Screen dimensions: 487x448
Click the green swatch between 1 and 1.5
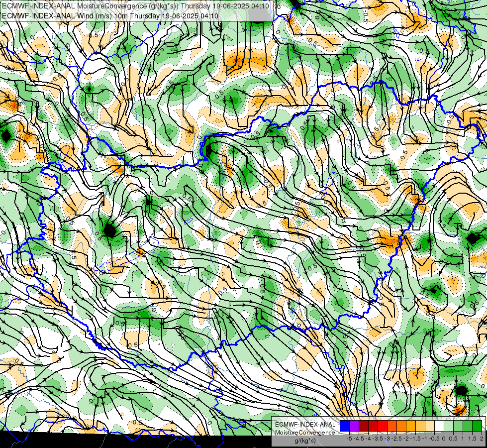[468, 426]
